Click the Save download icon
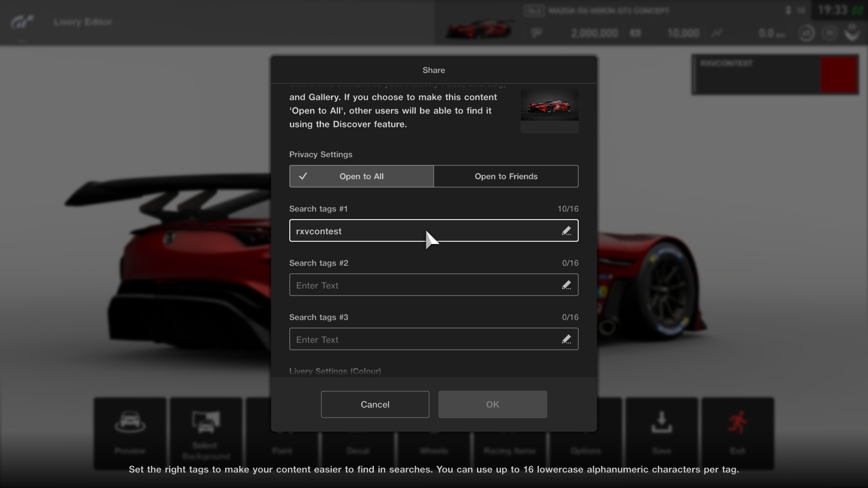Image resolution: width=868 pixels, height=488 pixels. pyautogui.click(x=661, y=422)
